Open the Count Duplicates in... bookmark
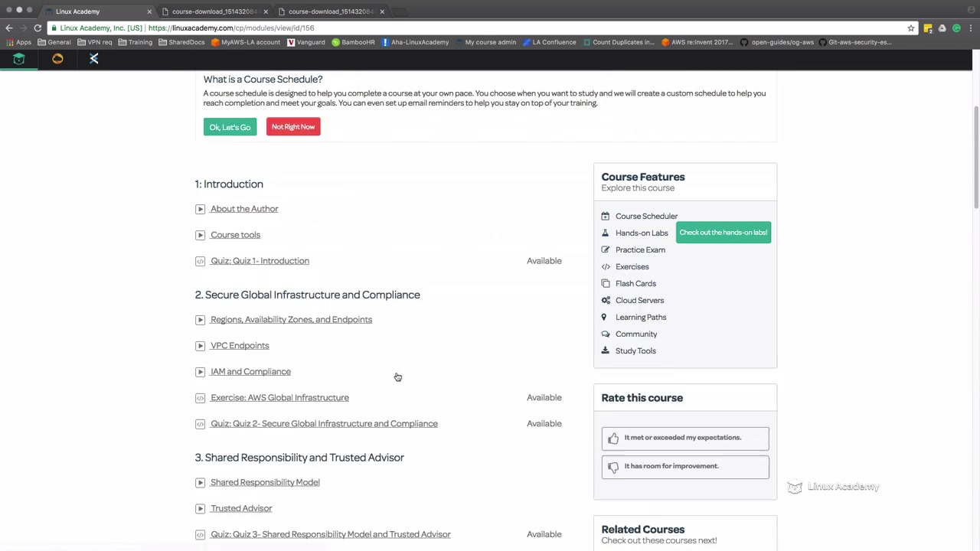The image size is (980, 551). coord(618,42)
